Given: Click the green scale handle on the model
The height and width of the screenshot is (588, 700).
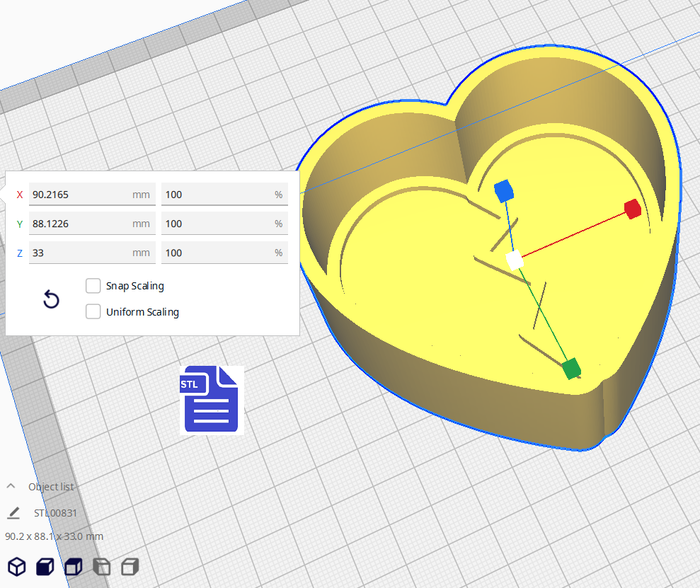Looking at the screenshot, I should pyautogui.click(x=570, y=369).
